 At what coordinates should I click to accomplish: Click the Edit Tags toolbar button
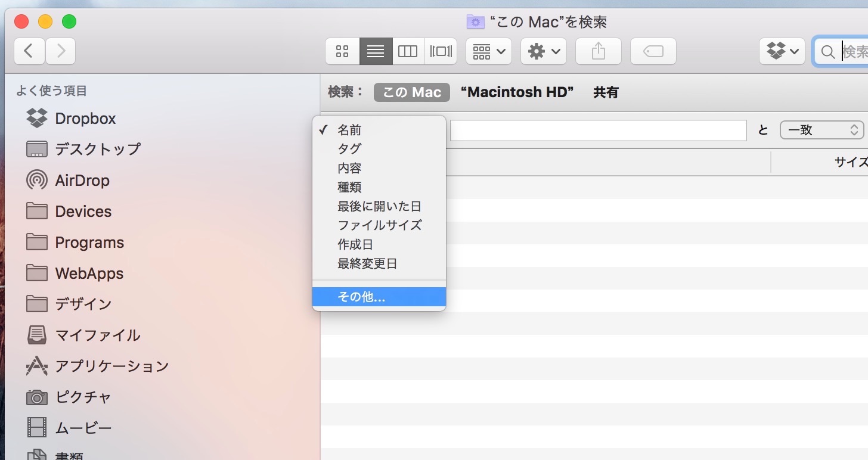pos(653,52)
